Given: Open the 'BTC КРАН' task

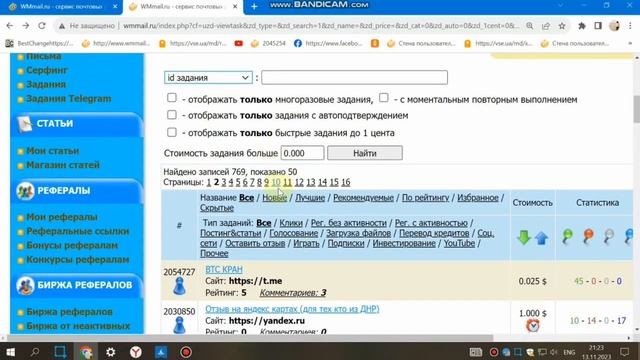Looking at the screenshot, I should pos(224,269).
